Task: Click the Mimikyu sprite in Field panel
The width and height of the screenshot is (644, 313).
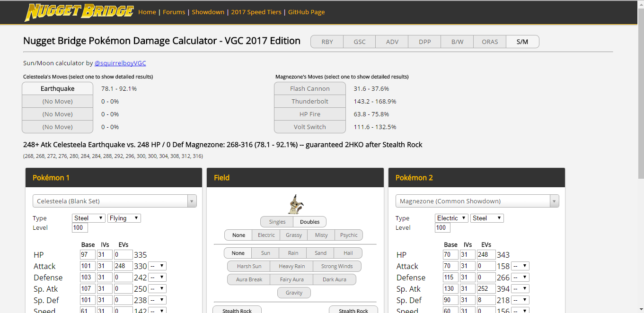Action: (295, 204)
